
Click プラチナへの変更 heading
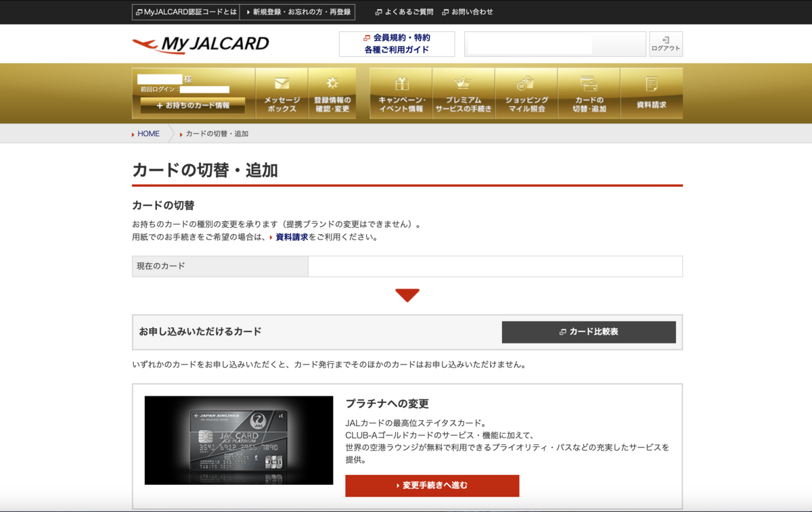click(387, 404)
